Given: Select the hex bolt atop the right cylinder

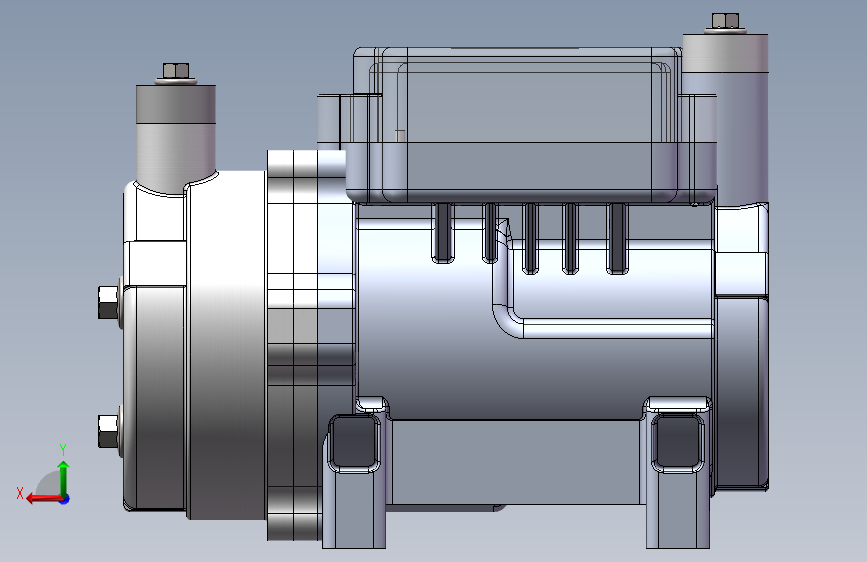Looking at the screenshot, I should pyautogui.click(x=725, y=22).
